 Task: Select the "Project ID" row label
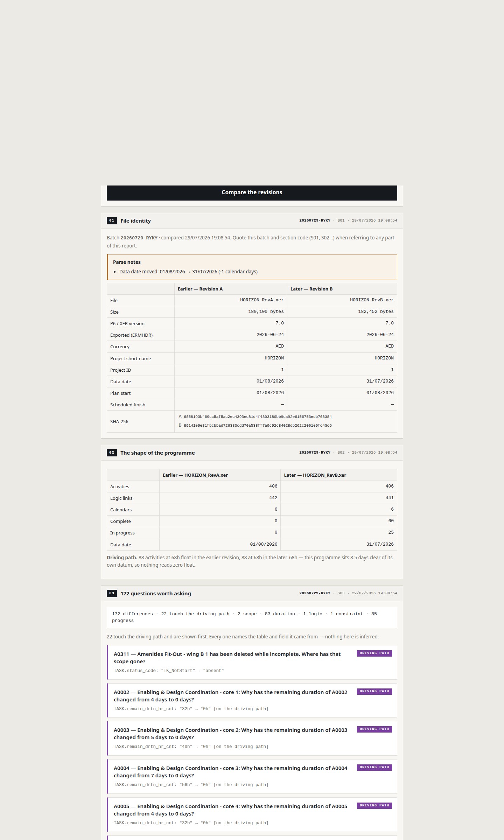[121, 370]
